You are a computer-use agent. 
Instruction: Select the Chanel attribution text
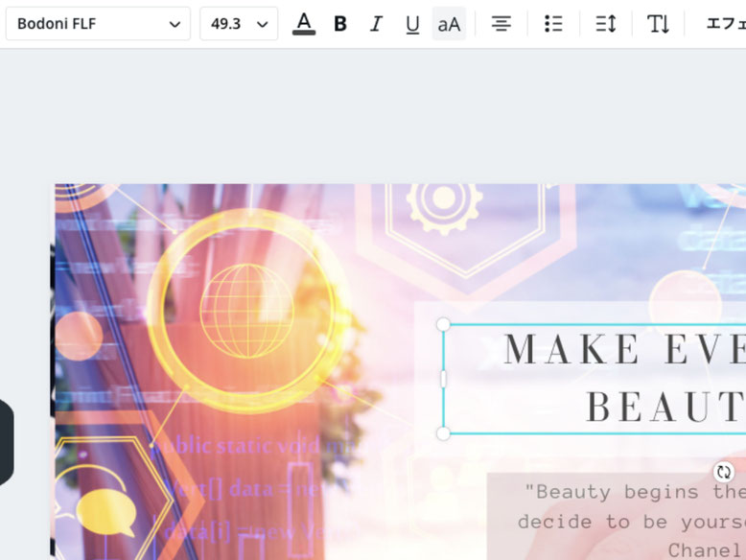pyautogui.click(x=704, y=550)
